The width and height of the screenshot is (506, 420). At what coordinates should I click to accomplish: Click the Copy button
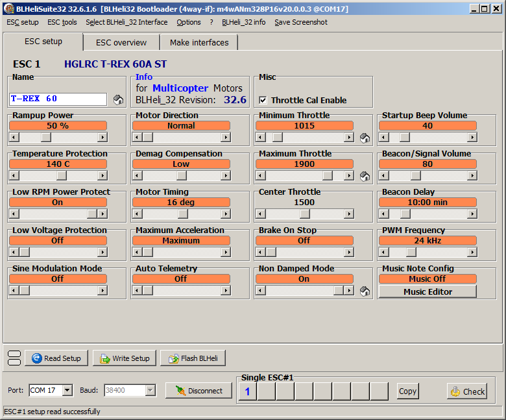click(407, 391)
